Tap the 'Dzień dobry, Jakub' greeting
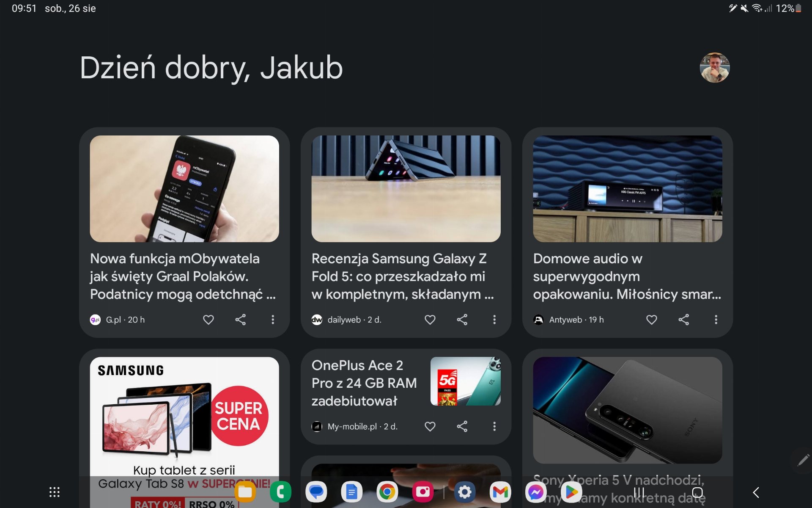Image resolution: width=812 pixels, height=508 pixels. pyautogui.click(x=211, y=68)
